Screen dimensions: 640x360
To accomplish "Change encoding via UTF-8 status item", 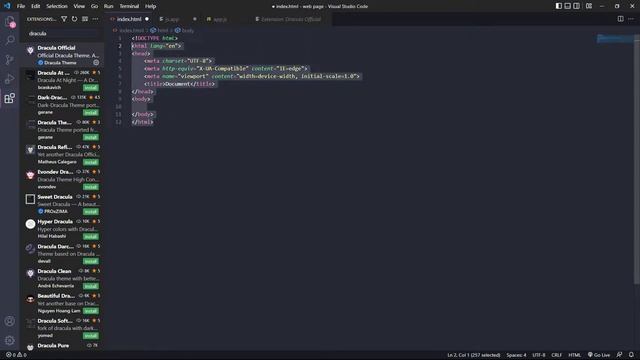I will (x=539, y=355).
